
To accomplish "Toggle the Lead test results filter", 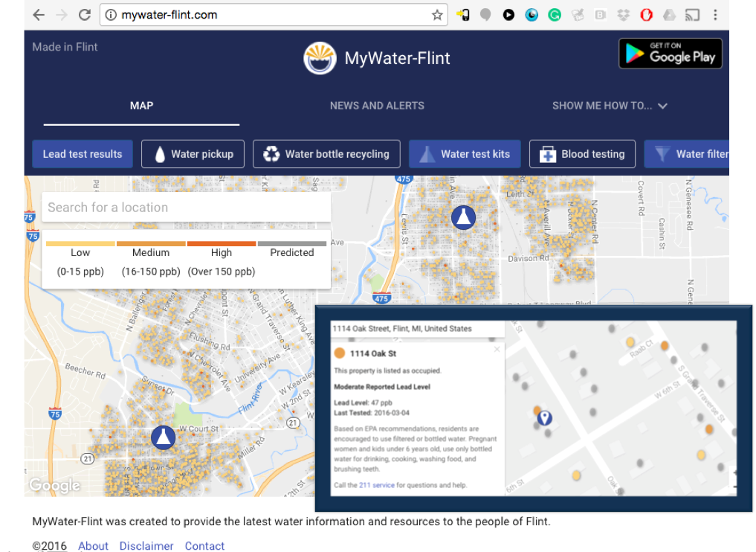I will 83,154.
